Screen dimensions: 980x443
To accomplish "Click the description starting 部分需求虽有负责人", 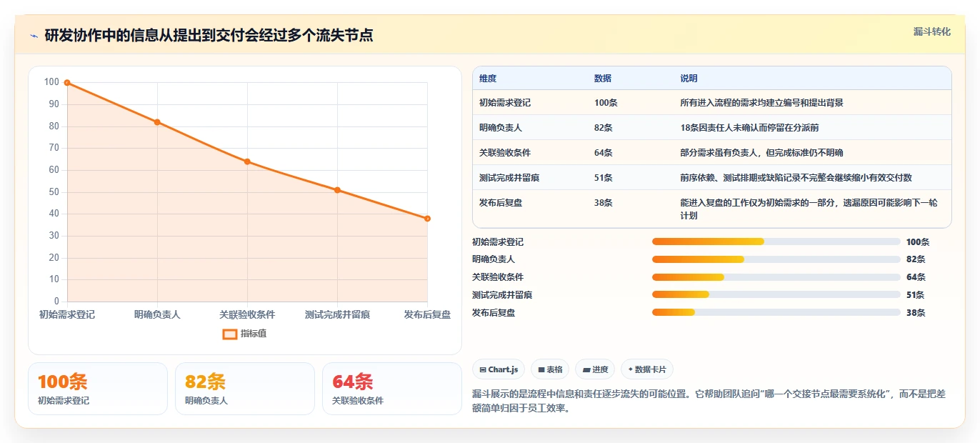I will tap(762, 153).
